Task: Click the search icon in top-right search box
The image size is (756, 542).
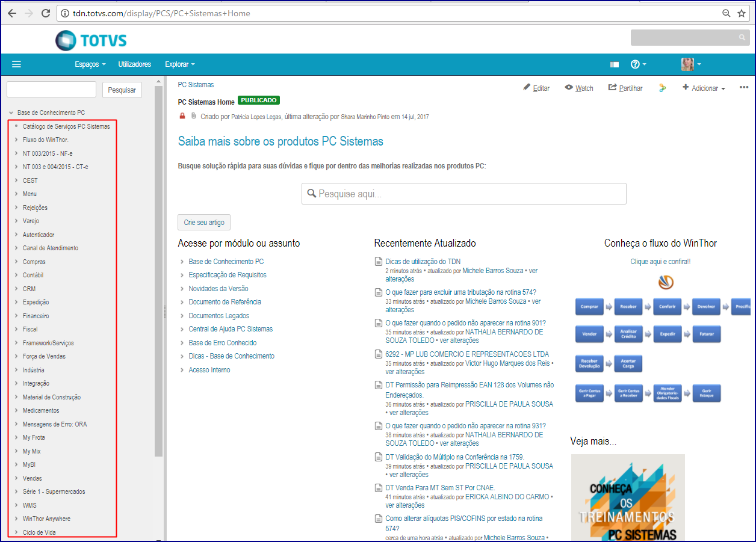Action: point(742,38)
